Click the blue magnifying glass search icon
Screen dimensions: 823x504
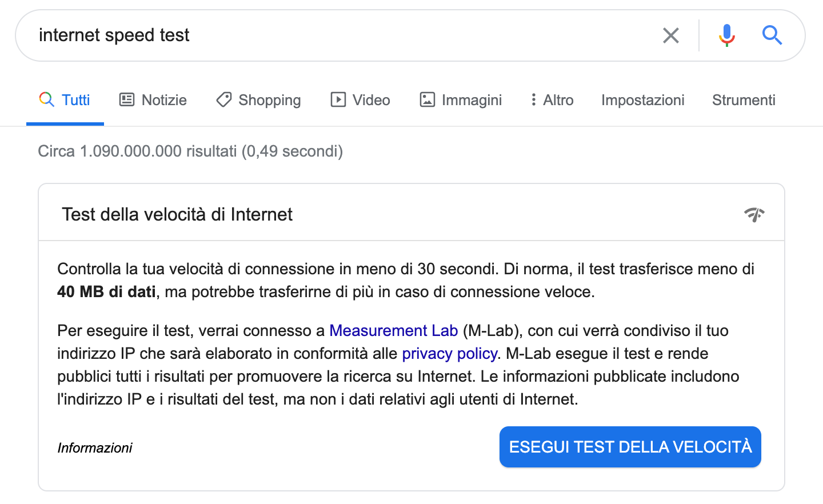[772, 35]
